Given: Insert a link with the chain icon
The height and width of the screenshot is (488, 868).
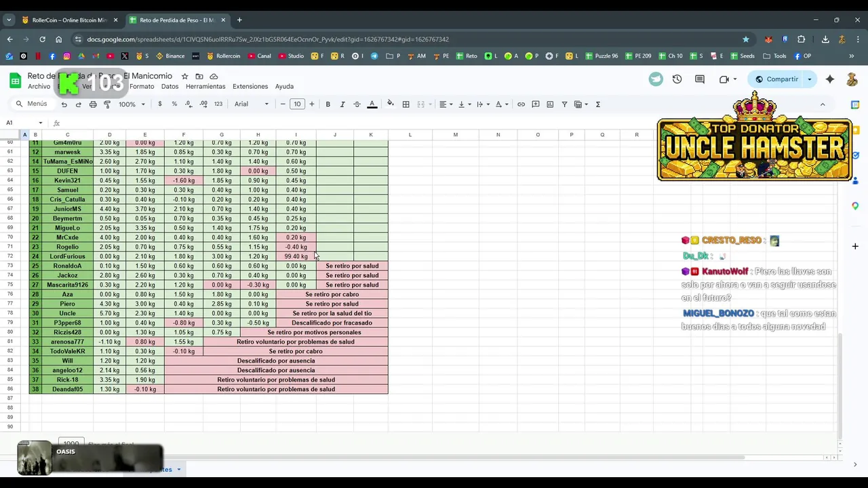Looking at the screenshot, I should [521, 104].
